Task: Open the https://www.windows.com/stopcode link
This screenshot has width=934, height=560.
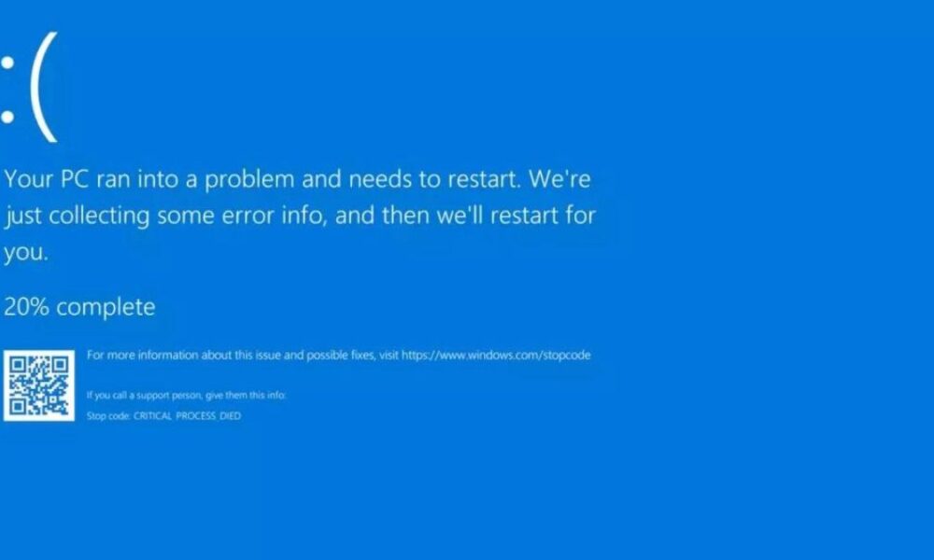Action: click(x=496, y=356)
